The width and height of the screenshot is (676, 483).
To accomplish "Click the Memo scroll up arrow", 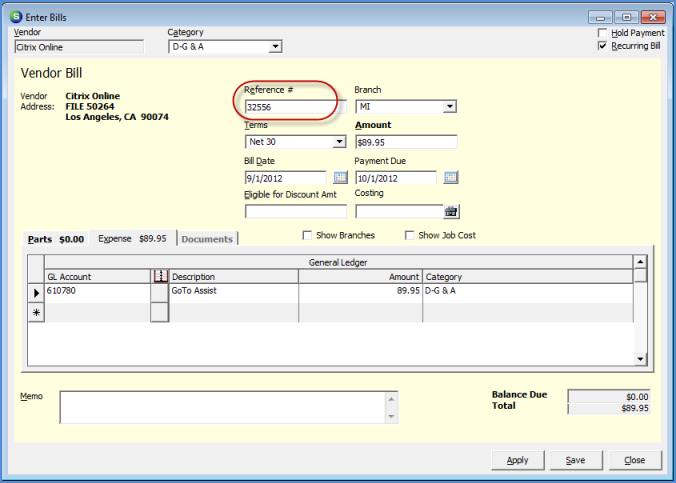I will (391, 399).
